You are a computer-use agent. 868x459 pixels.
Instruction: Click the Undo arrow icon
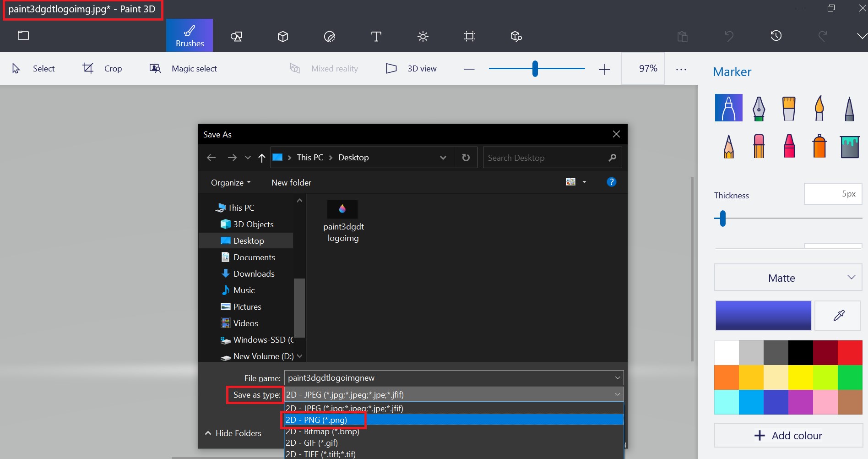click(729, 36)
